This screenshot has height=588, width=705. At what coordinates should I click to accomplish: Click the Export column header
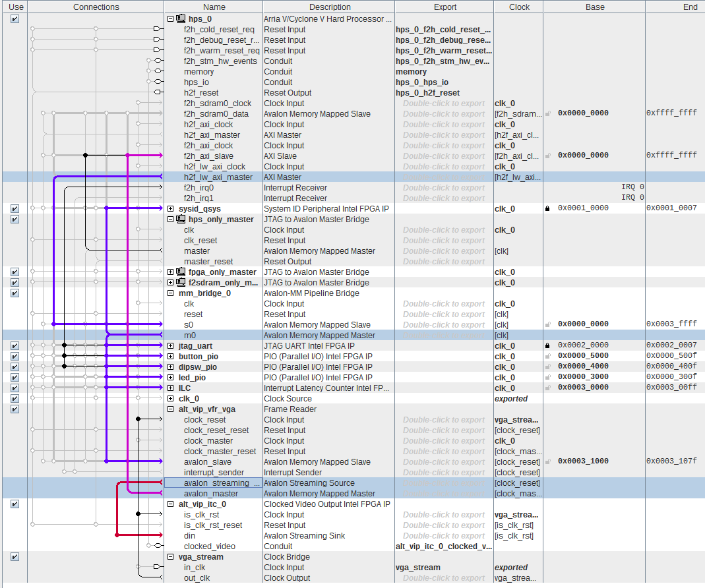(x=444, y=7)
